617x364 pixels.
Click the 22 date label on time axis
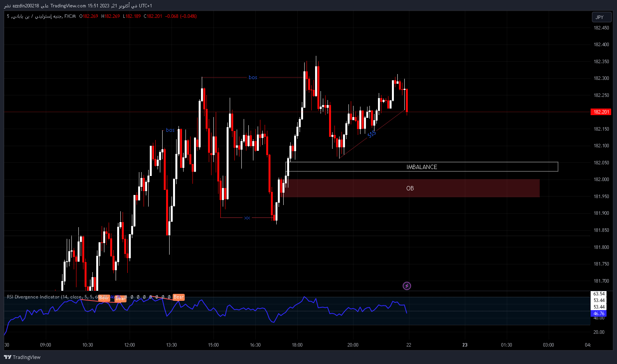(409, 345)
